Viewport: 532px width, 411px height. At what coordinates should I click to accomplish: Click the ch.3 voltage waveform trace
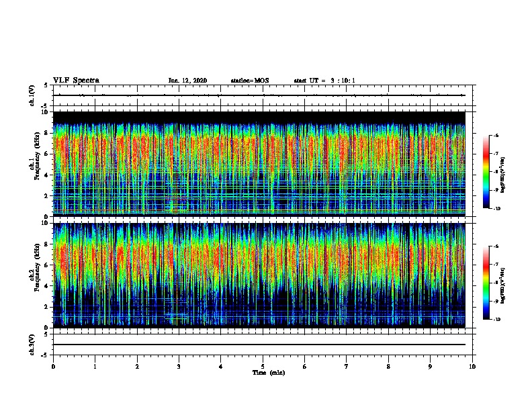tap(259, 345)
